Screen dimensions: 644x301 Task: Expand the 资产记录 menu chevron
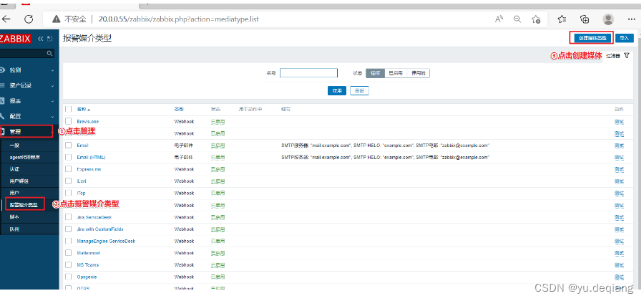52,85
